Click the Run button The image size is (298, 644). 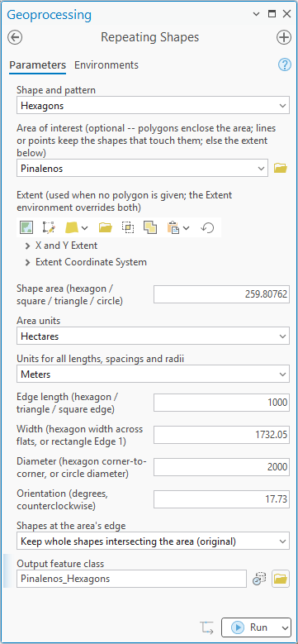[251, 627]
